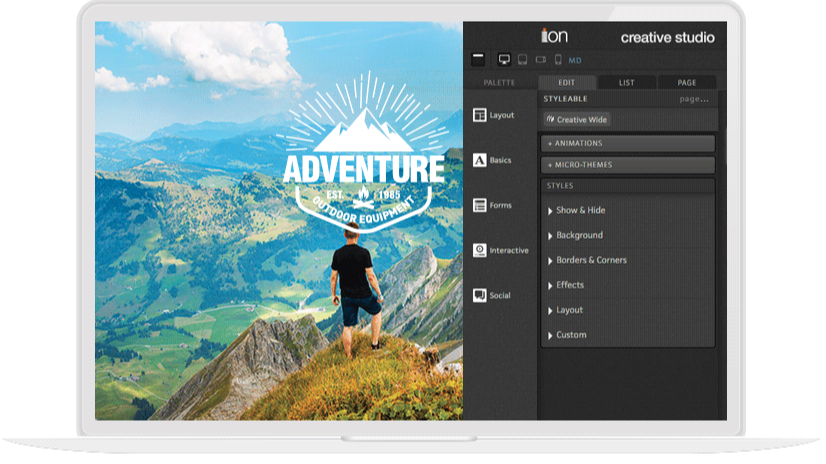The height and width of the screenshot is (464, 826).
Task: Click the panel toggle square icon
Action: (478, 60)
